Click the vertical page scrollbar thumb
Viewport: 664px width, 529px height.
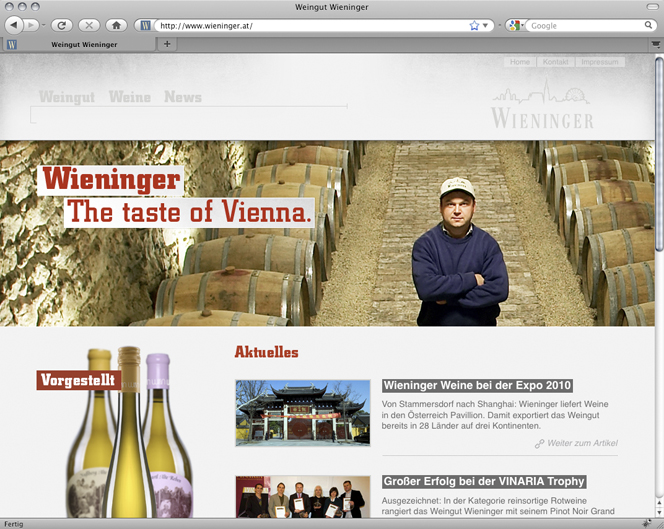[x=659, y=155]
